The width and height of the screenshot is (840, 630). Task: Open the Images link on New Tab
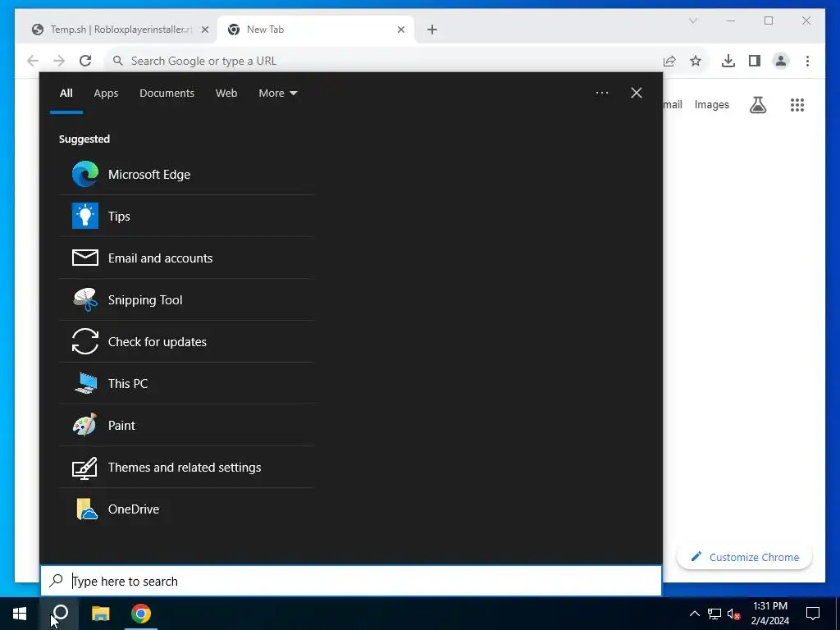pyautogui.click(x=711, y=104)
